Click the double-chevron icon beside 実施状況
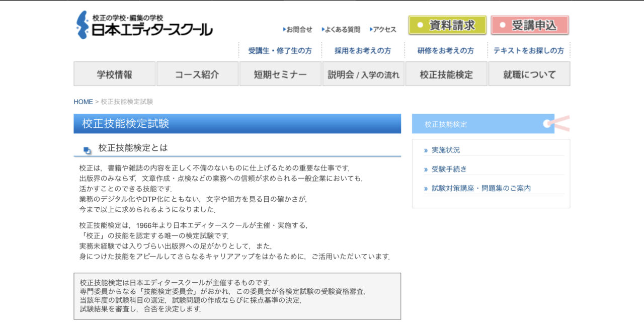Viewport: 644px width, 332px height. point(425,149)
